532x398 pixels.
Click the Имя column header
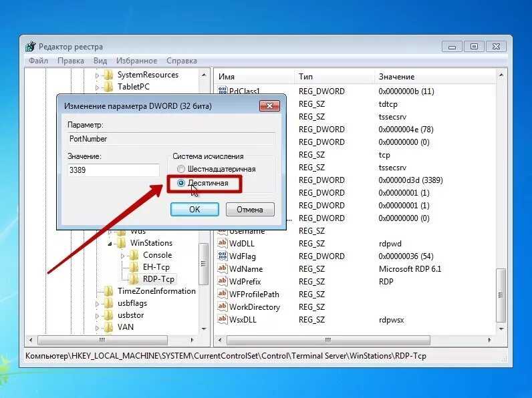click(254, 77)
